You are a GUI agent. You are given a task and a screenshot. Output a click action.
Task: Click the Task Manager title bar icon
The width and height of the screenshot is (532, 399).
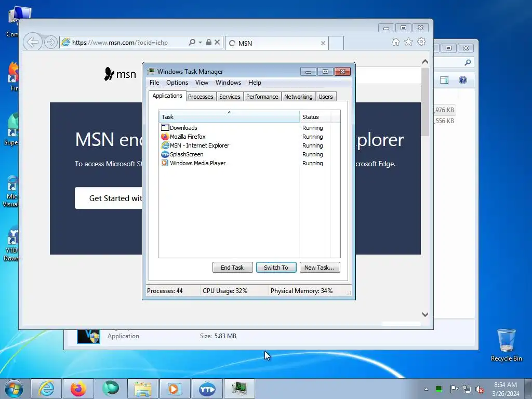coord(151,71)
